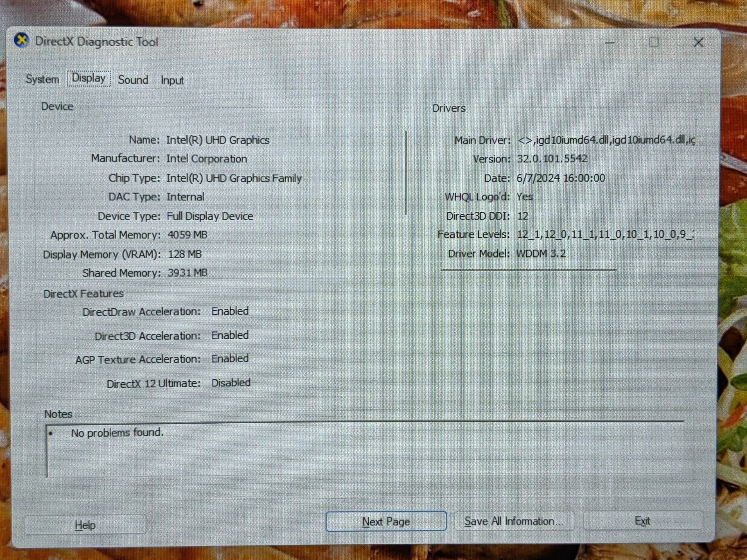Click the grayed-out maximize button
This screenshot has width=747, height=560.
point(654,43)
